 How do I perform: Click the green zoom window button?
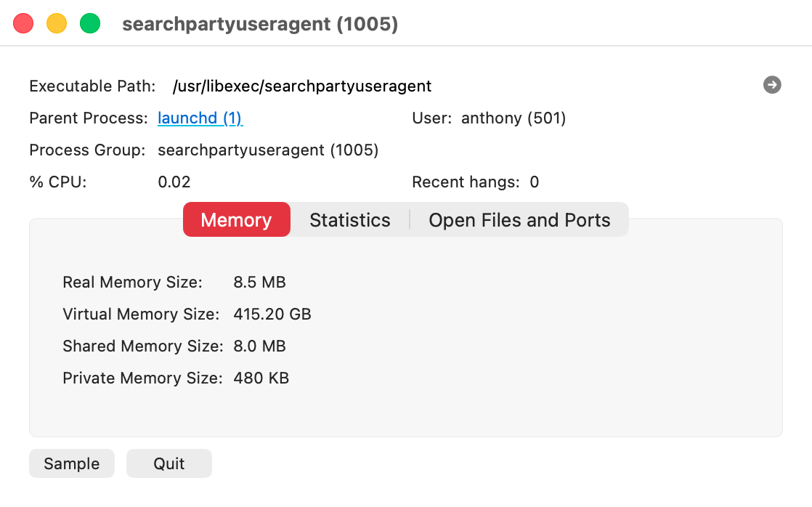click(90, 23)
